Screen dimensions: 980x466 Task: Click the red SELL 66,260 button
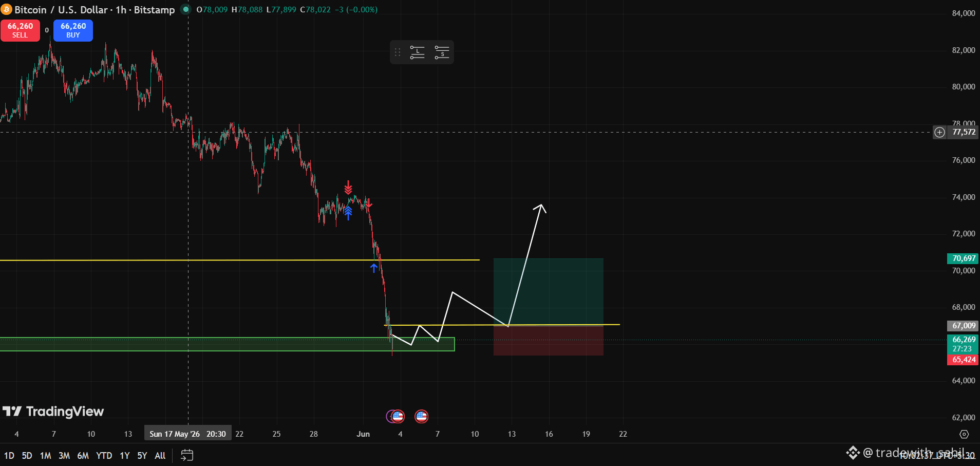pos(20,30)
